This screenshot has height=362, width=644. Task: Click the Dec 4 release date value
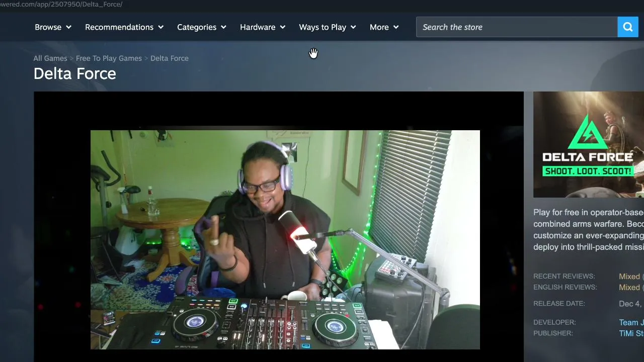tap(631, 304)
